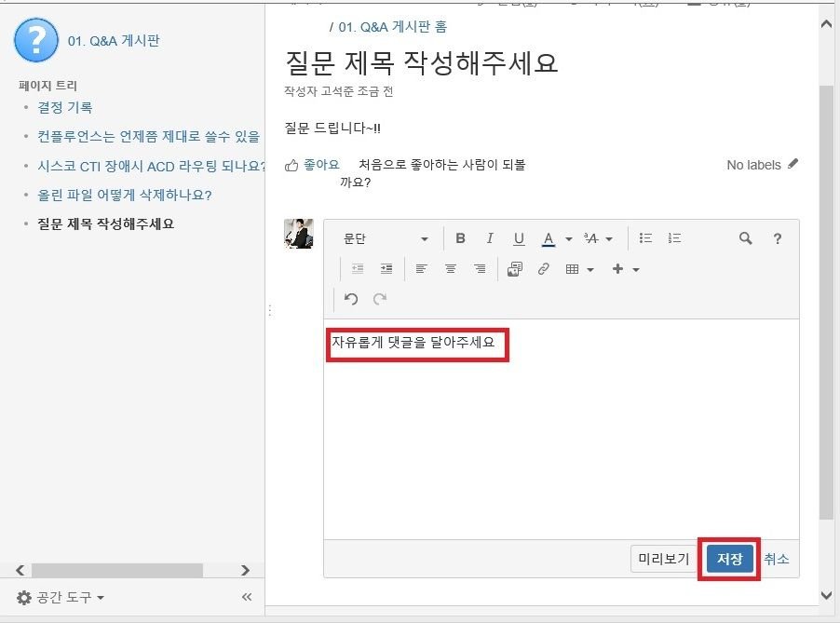Click inside the comment text area
The width and height of the screenshot is (840, 623).
tap(561, 428)
